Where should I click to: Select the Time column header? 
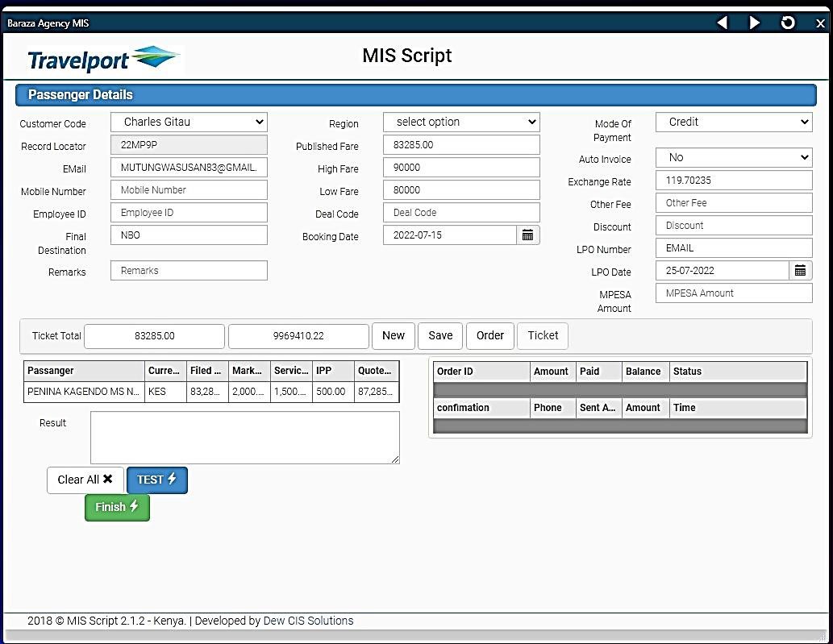[x=738, y=408]
